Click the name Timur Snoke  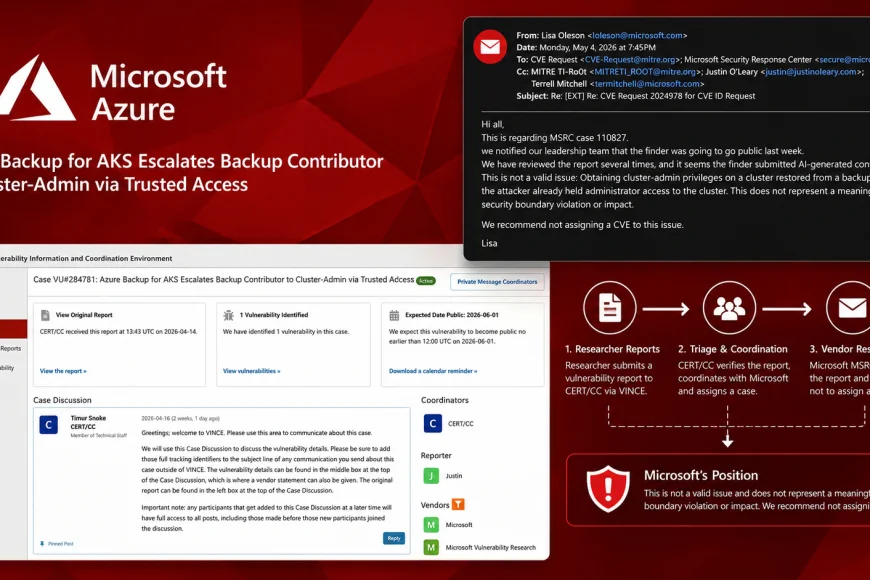pos(88,418)
